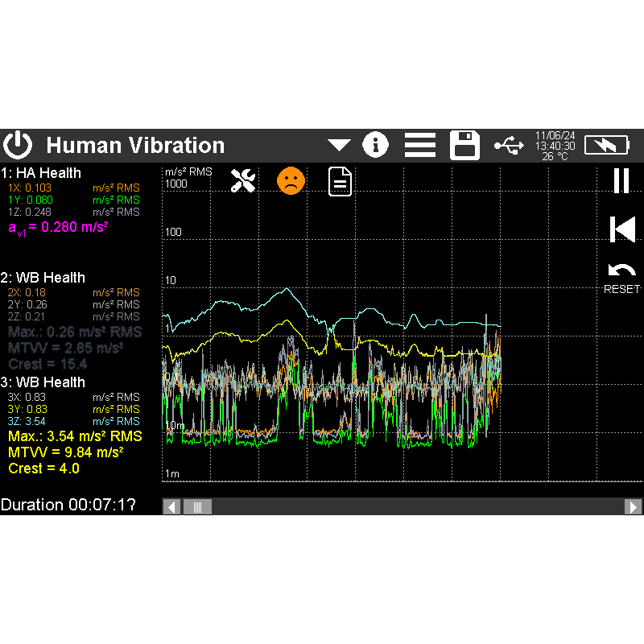Select the 1: HA Health channel heading
The image size is (644, 644).
(41, 173)
